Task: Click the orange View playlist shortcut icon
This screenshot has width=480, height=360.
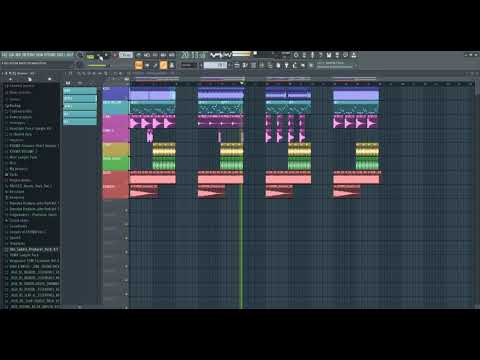Action: [x=139, y=65]
